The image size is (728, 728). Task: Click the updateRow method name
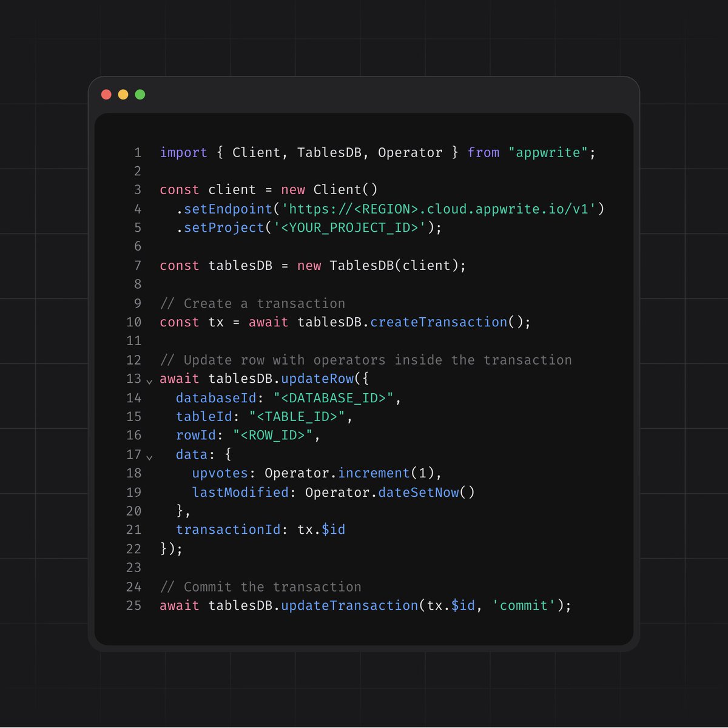(317, 379)
